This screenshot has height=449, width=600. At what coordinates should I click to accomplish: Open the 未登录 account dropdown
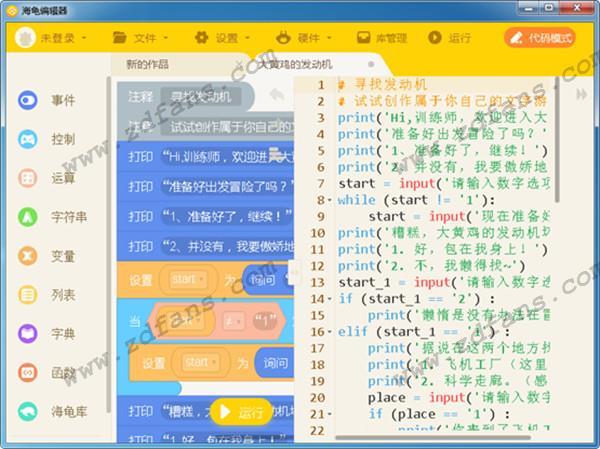pos(62,38)
